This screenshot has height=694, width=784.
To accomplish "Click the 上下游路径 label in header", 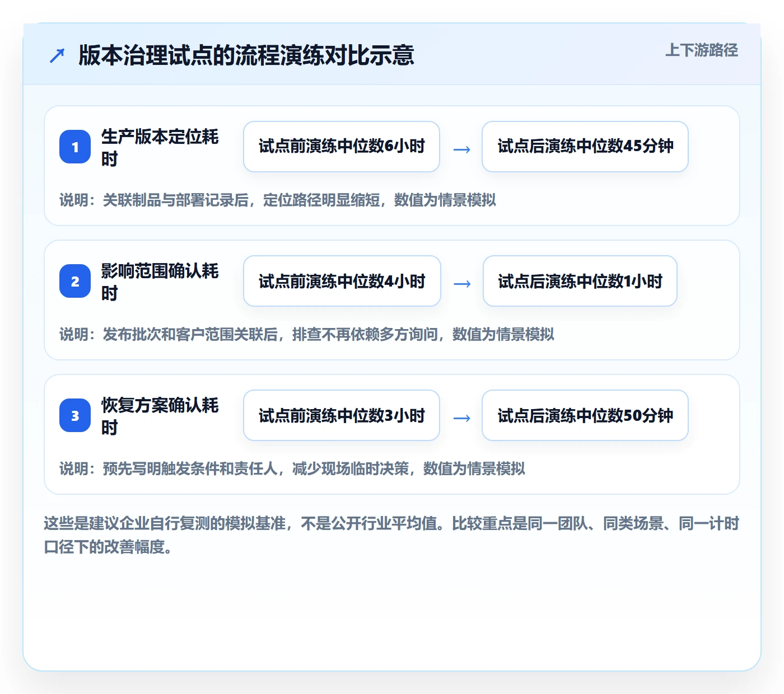I will click(x=701, y=50).
